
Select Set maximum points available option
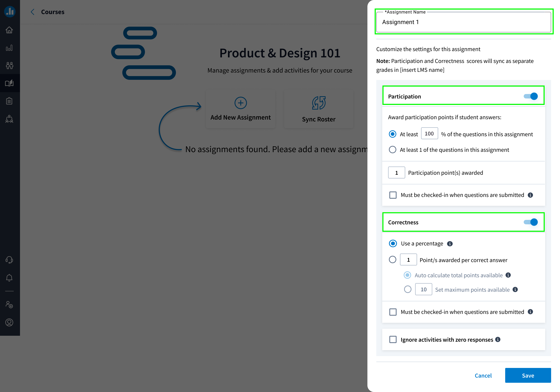coord(407,289)
